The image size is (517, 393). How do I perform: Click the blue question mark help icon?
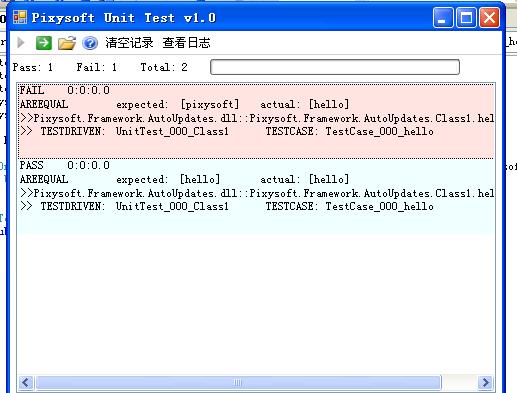click(x=90, y=43)
